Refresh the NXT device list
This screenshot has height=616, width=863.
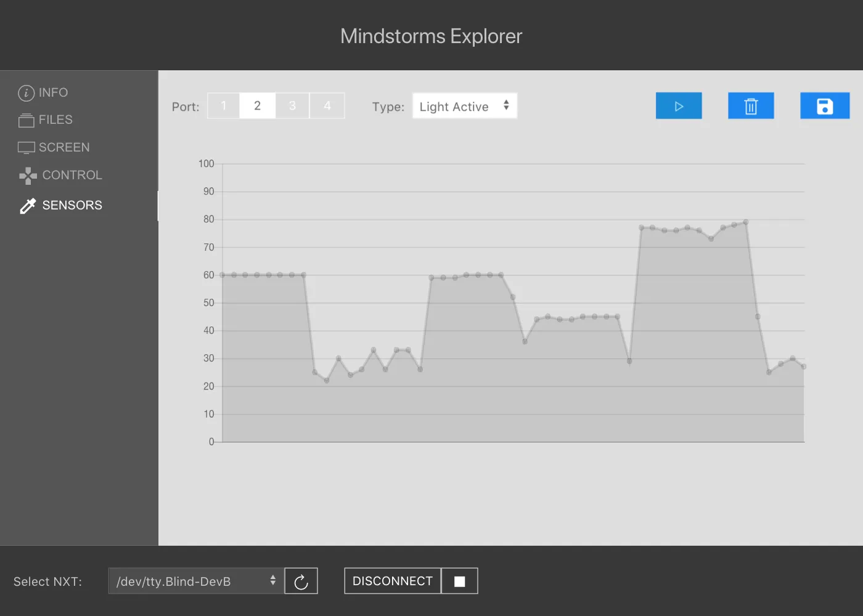(x=301, y=581)
